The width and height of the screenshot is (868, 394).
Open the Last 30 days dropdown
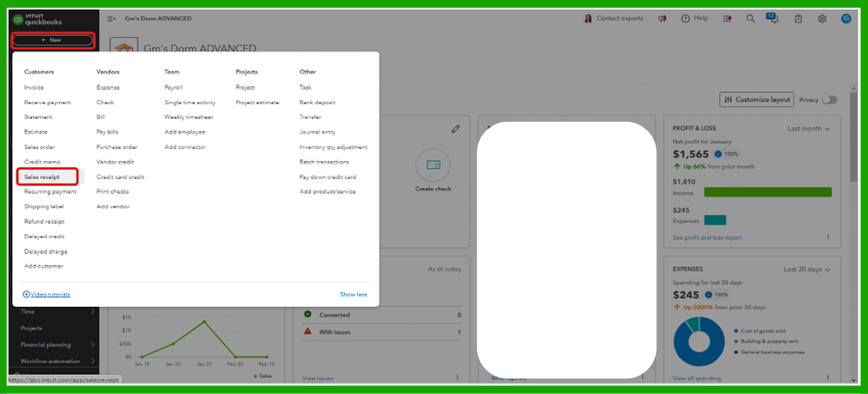(x=807, y=270)
